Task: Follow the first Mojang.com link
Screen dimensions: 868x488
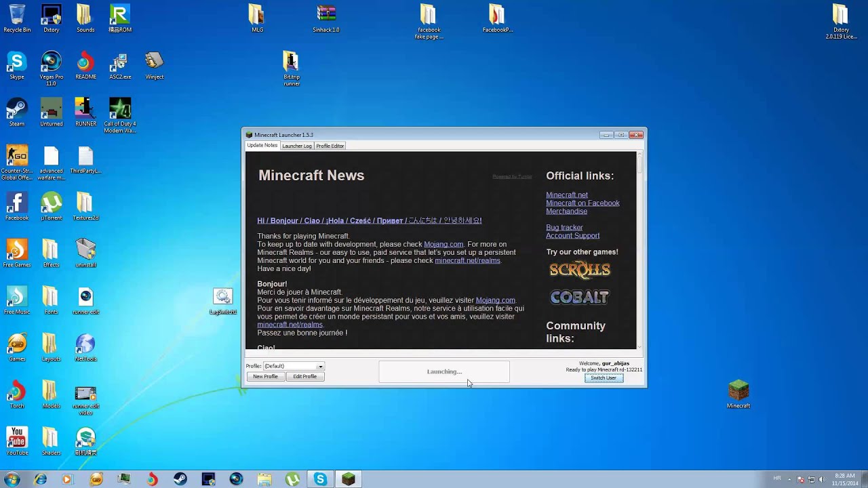Action: (x=443, y=244)
